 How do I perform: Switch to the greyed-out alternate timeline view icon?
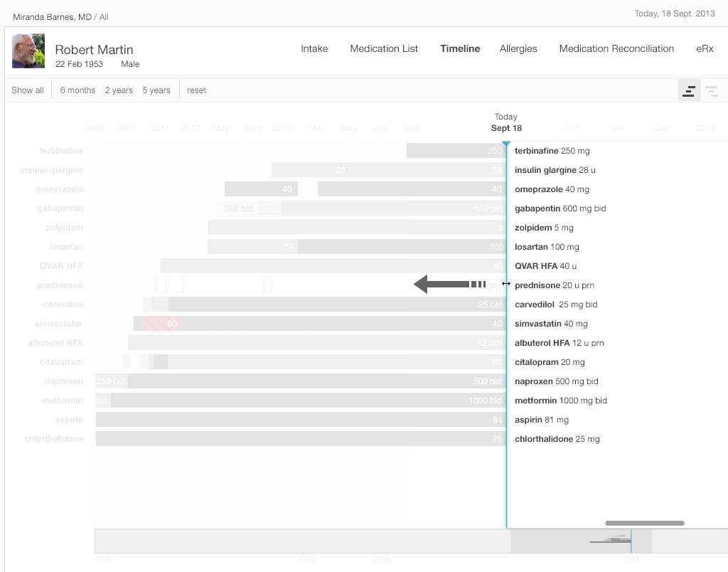pos(712,90)
